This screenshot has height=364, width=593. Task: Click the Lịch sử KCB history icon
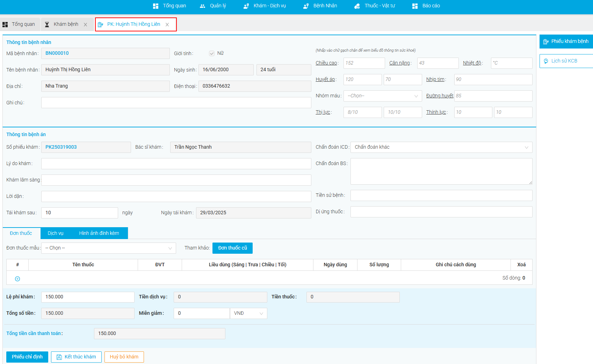(x=546, y=61)
